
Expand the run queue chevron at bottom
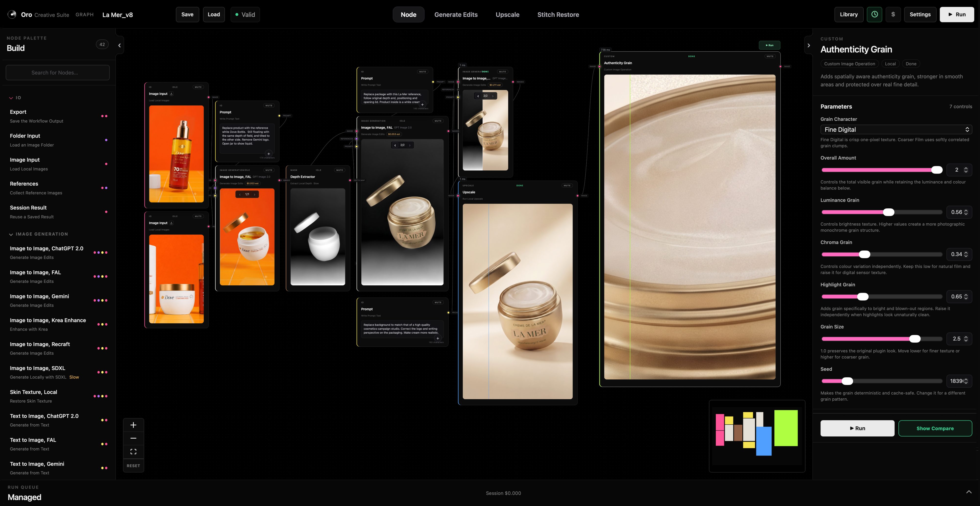pyautogui.click(x=968, y=492)
